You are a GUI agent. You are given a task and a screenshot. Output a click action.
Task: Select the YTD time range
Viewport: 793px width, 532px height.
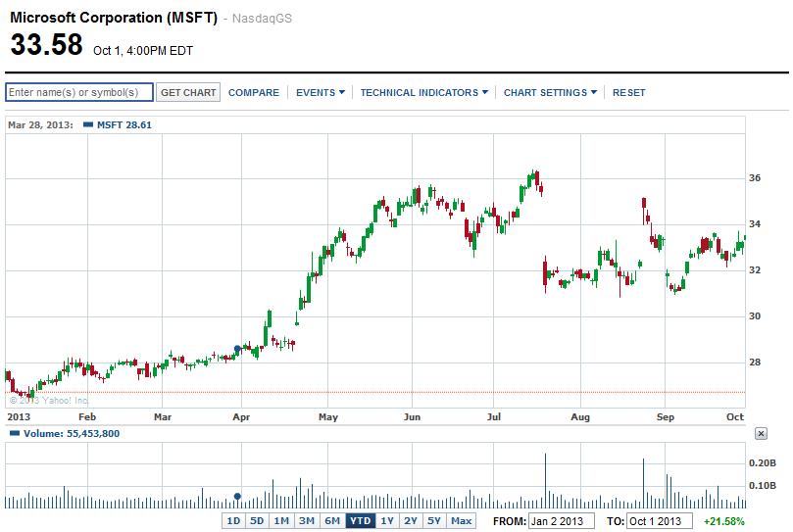360,521
